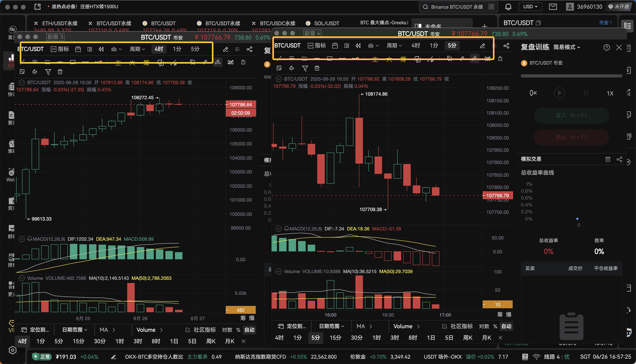
Task: Click candlestick compare icon in 4时 chart toolbar
Action: [230, 62]
